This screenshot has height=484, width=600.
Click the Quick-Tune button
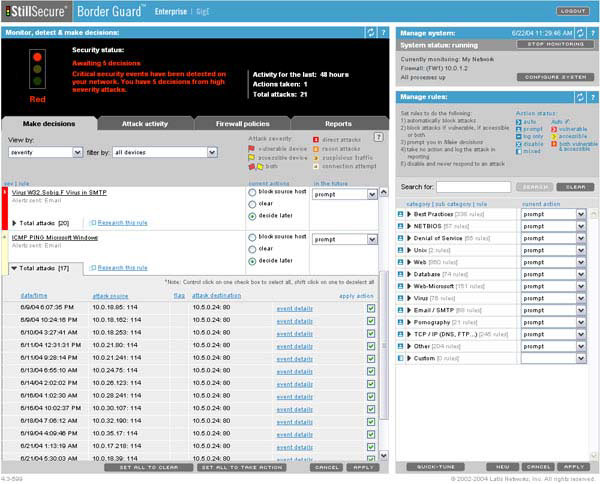(435, 467)
